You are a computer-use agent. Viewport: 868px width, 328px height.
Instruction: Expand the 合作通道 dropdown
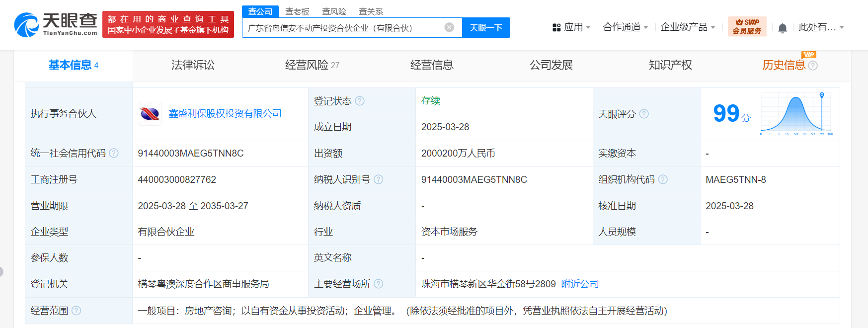625,27
